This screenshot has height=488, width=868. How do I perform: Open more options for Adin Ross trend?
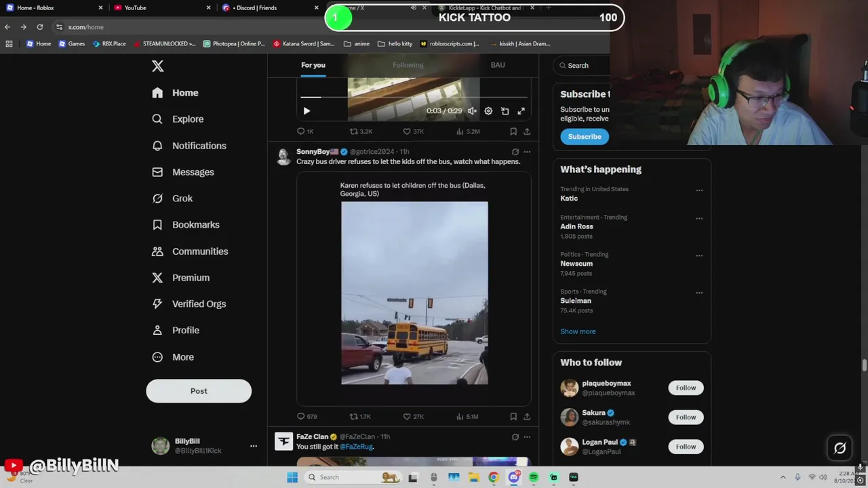699,219
